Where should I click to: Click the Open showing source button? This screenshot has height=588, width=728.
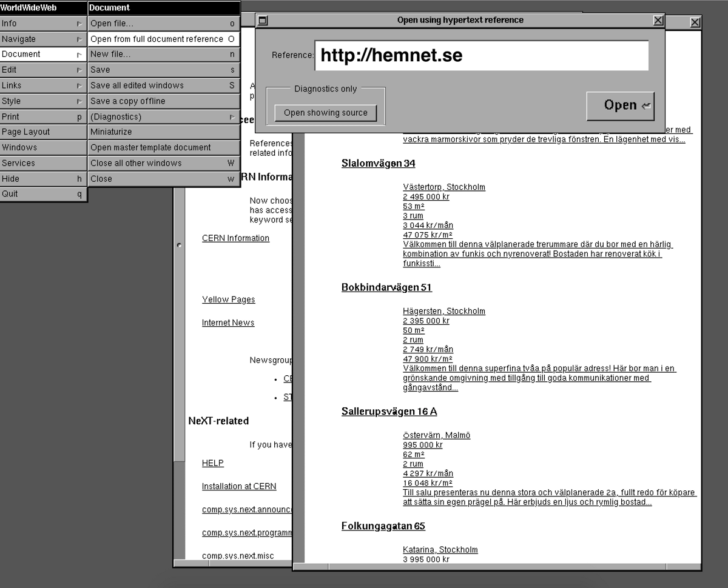[326, 113]
